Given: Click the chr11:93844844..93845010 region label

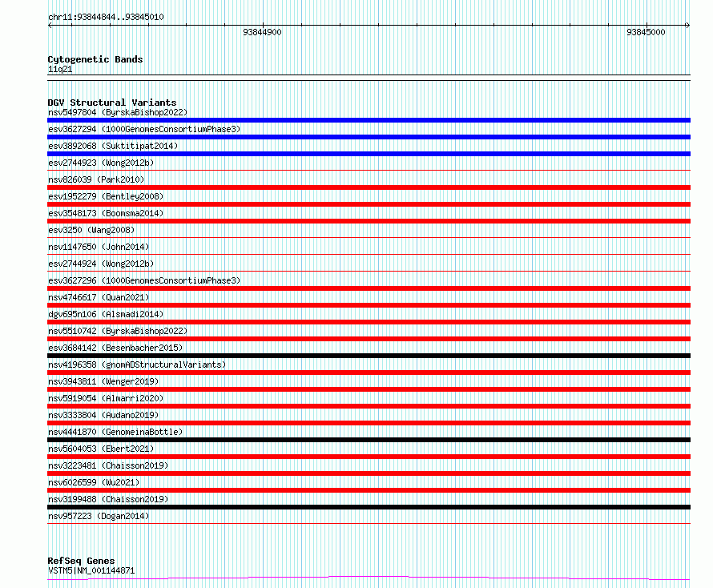Looking at the screenshot, I should point(106,17).
